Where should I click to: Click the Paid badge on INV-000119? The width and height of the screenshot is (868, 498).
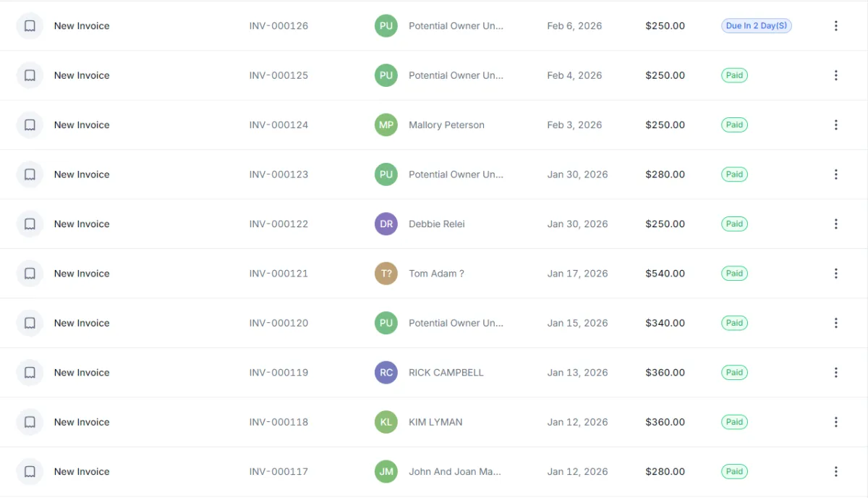click(734, 373)
